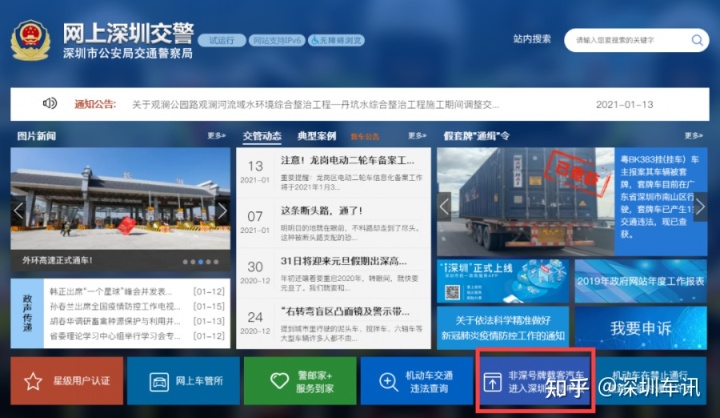Click the 13 2021-01 date block
The image size is (720, 418).
pyautogui.click(x=255, y=171)
